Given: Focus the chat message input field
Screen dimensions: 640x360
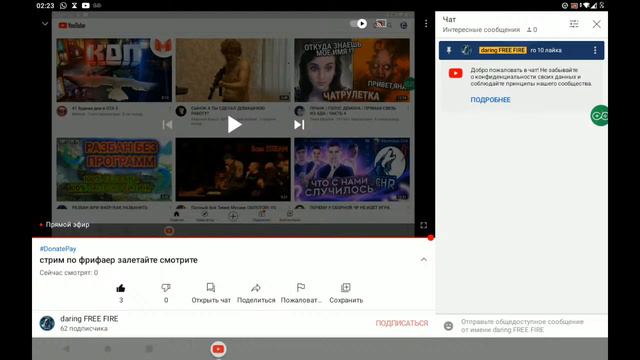Looking at the screenshot, I should pos(522,326).
